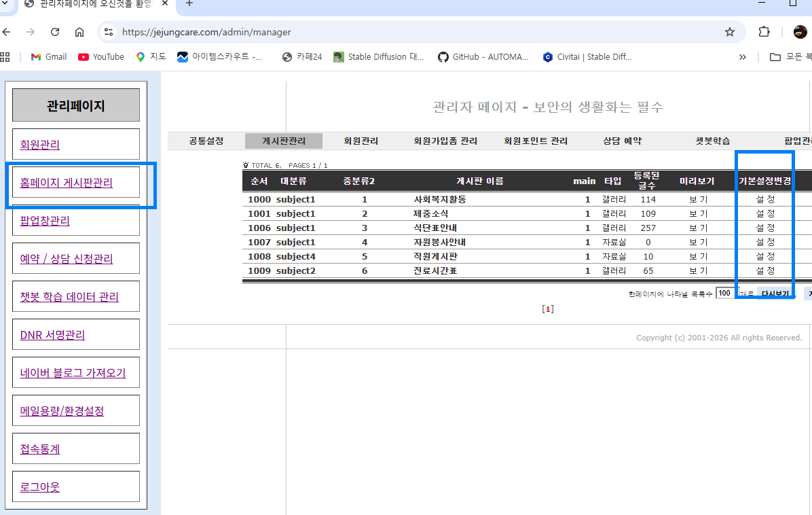View site information icon in address bar
812x515 pixels.
coord(108,32)
